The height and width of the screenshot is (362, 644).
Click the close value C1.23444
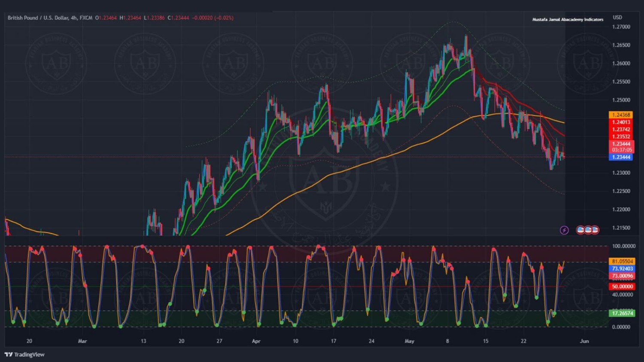(x=178, y=18)
